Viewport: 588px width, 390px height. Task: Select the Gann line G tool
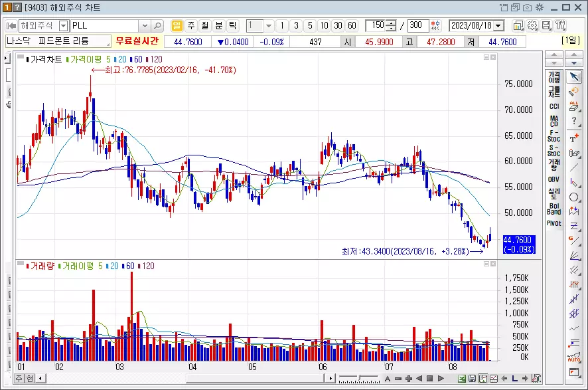(574, 241)
